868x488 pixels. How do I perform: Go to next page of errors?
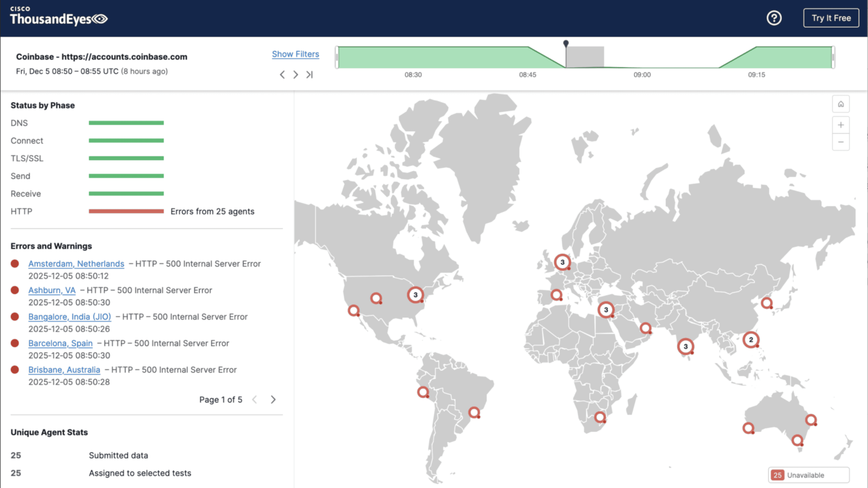point(273,399)
